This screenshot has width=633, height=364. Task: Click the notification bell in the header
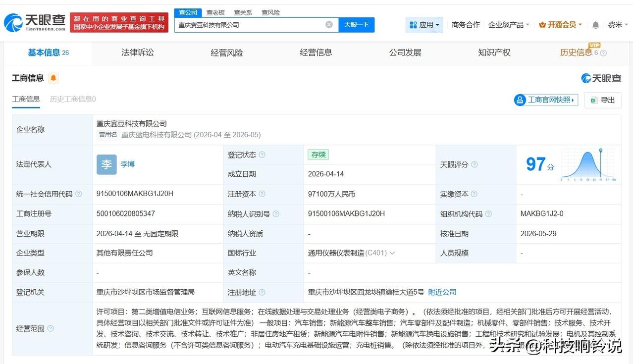tap(596, 25)
